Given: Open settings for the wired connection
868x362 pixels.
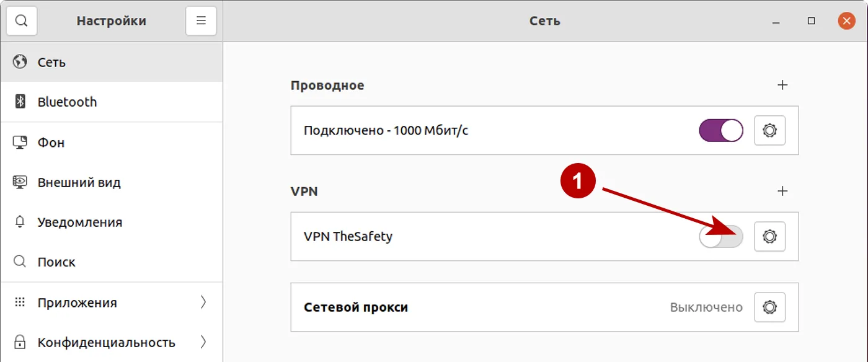Looking at the screenshot, I should 769,131.
